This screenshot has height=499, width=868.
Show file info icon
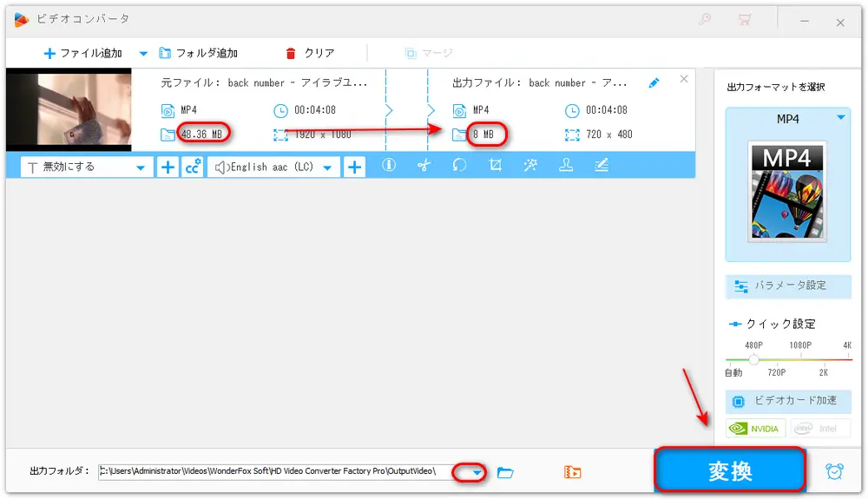click(x=389, y=165)
